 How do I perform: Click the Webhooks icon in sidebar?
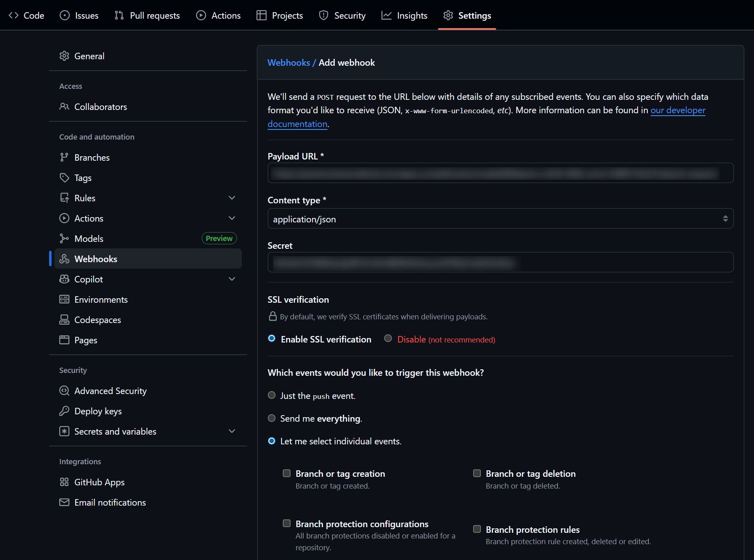click(x=64, y=259)
